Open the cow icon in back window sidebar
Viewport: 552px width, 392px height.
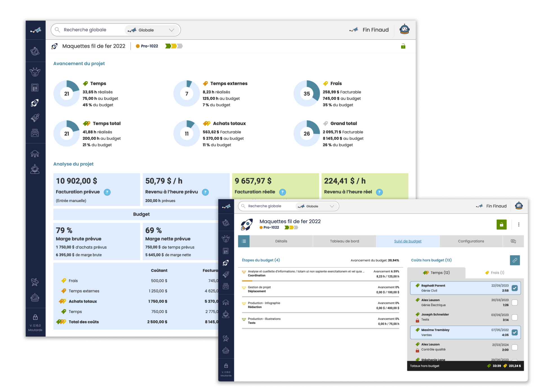(35, 72)
